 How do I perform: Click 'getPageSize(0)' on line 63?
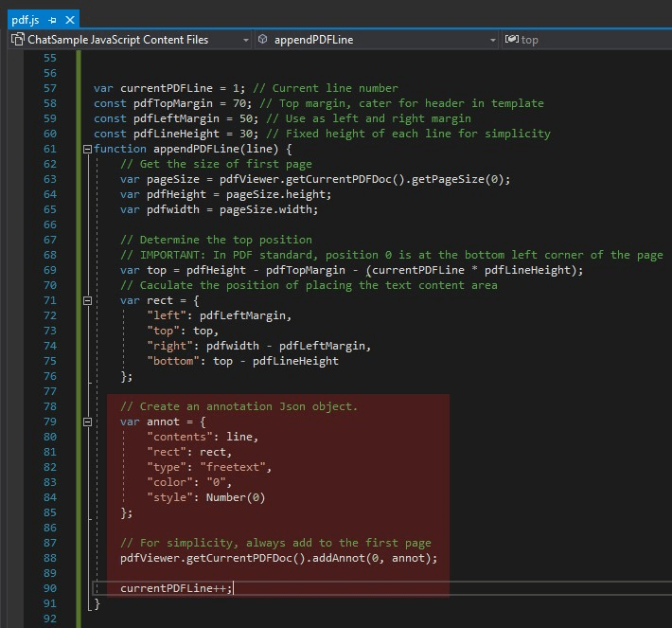[457, 179]
